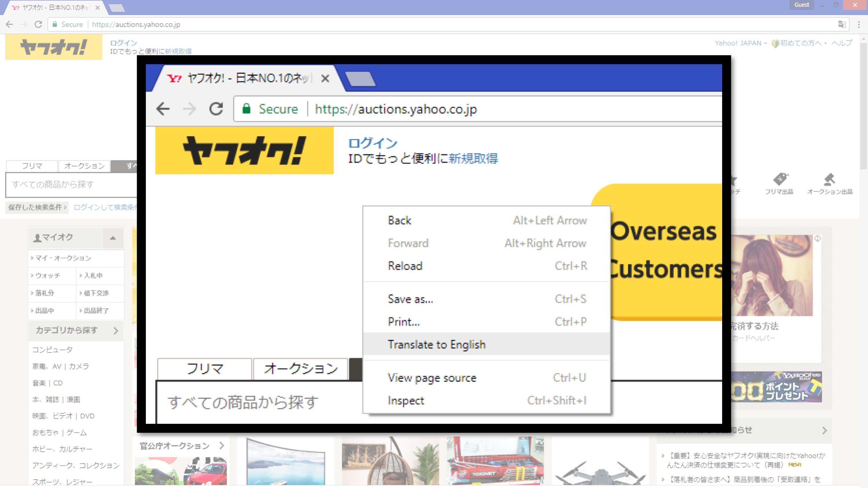868x488 pixels.
Task: Choose View page source in context menu
Action: [x=487, y=377]
